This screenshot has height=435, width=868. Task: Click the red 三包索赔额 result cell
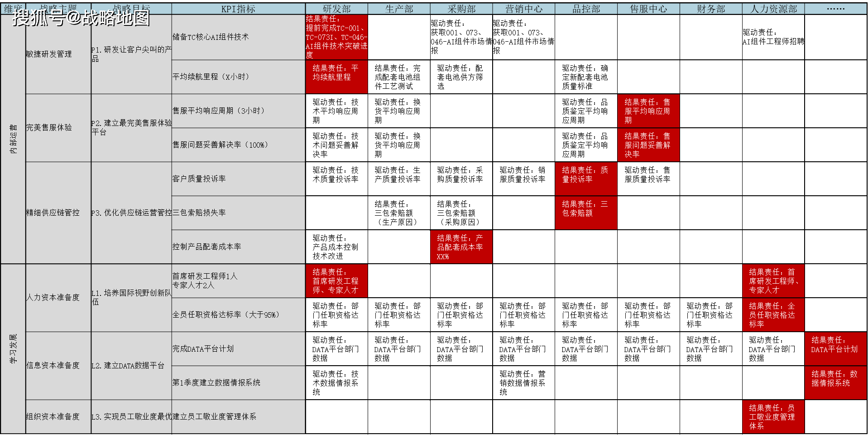point(585,213)
